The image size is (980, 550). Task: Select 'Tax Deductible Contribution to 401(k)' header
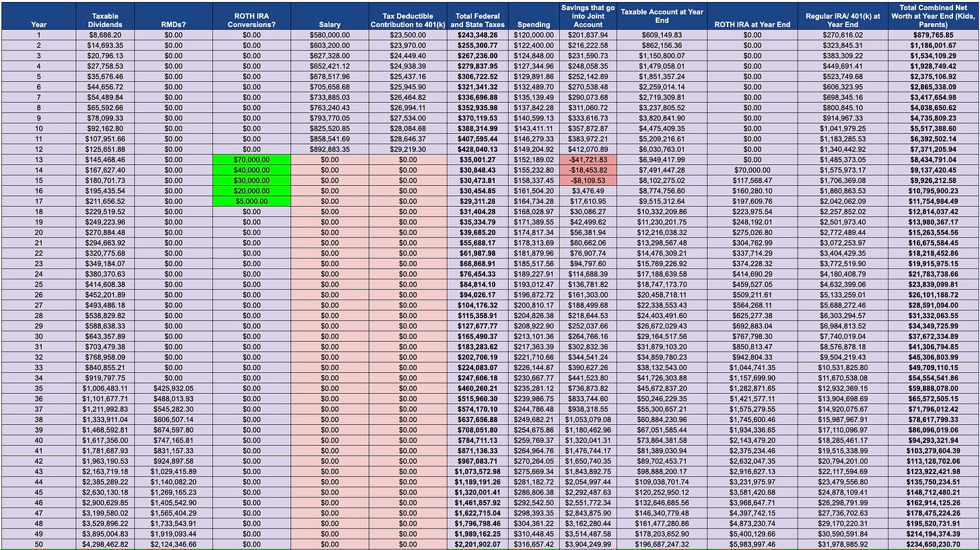pyautogui.click(x=408, y=16)
